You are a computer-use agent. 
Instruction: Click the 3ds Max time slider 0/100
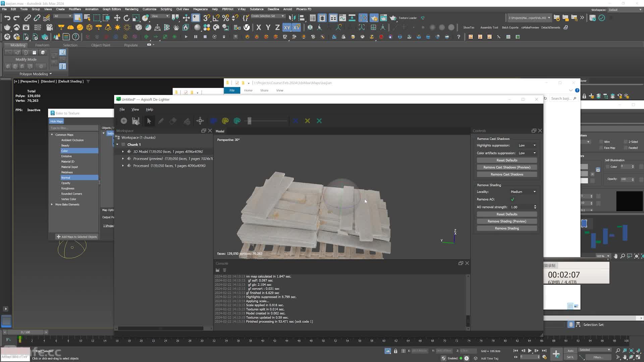point(25,332)
